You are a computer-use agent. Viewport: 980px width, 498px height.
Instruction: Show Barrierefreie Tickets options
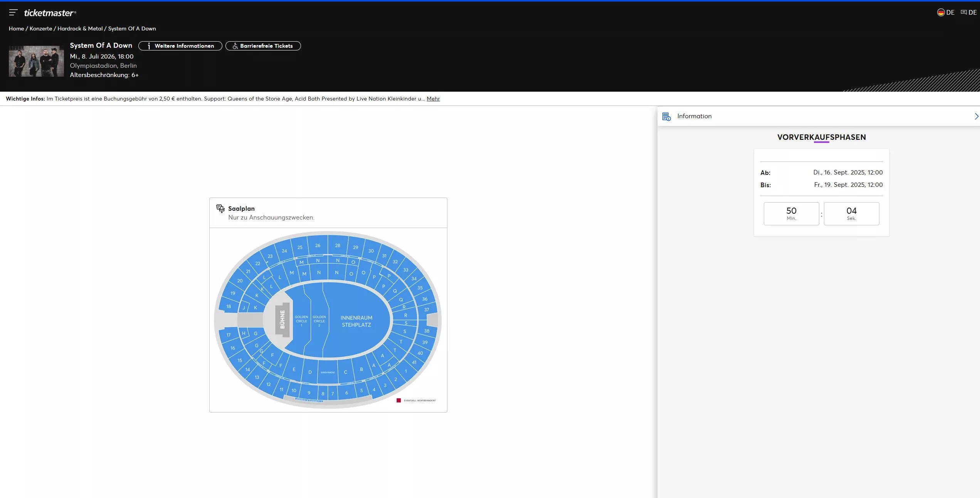click(x=263, y=46)
